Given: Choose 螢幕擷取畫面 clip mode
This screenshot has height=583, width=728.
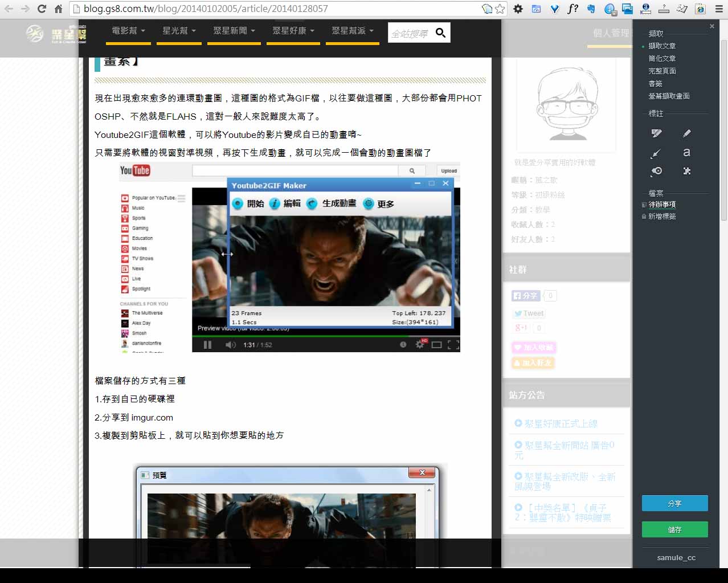Looking at the screenshot, I should point(669,96).
